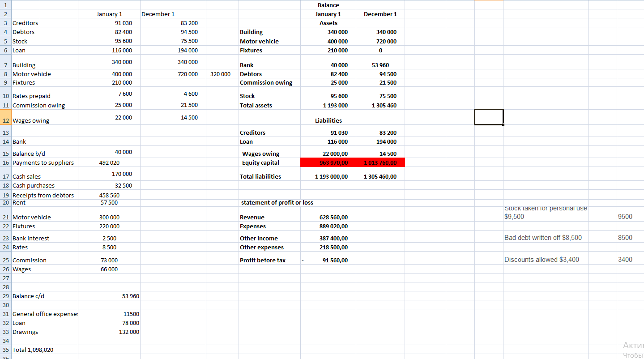Select red cell showing 1 013 760,00

tap(380, 162)
